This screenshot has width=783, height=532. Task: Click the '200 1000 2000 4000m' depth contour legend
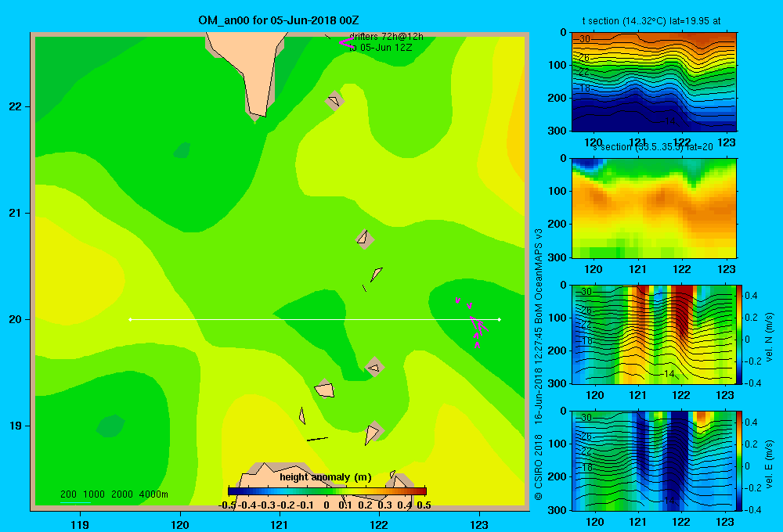click(114, 494)
